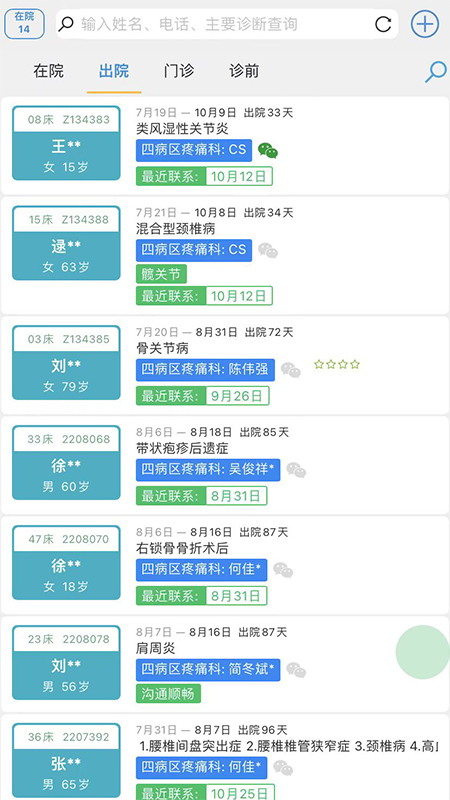Click 最近联系 9月26日 contact label
This screenshot has height=800, width=450.
203,396
